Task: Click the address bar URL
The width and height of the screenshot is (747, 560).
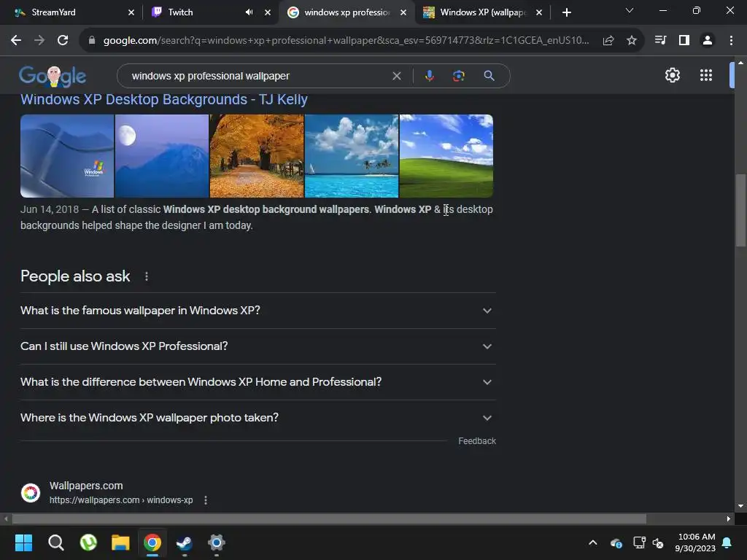Action: [x=346, y=41]
